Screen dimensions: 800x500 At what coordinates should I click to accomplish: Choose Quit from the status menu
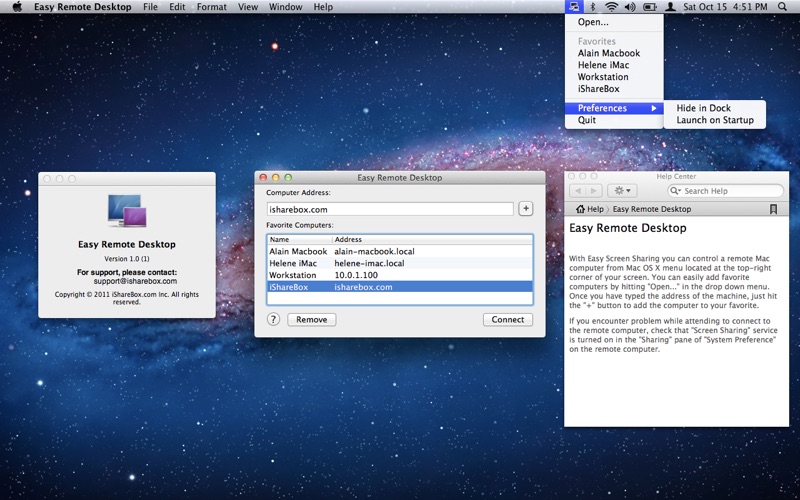click(614, 120)
